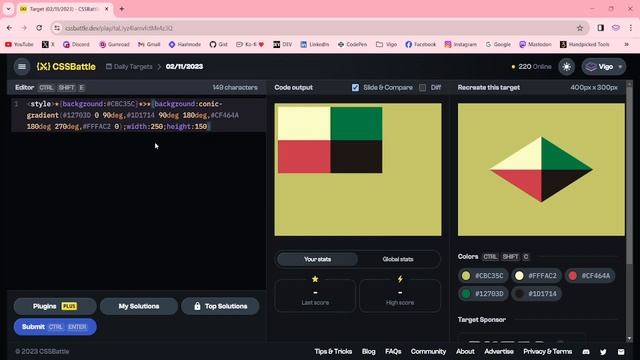
Task: Open the CSSBattle hamburger menu
Action: coord(22,67)
